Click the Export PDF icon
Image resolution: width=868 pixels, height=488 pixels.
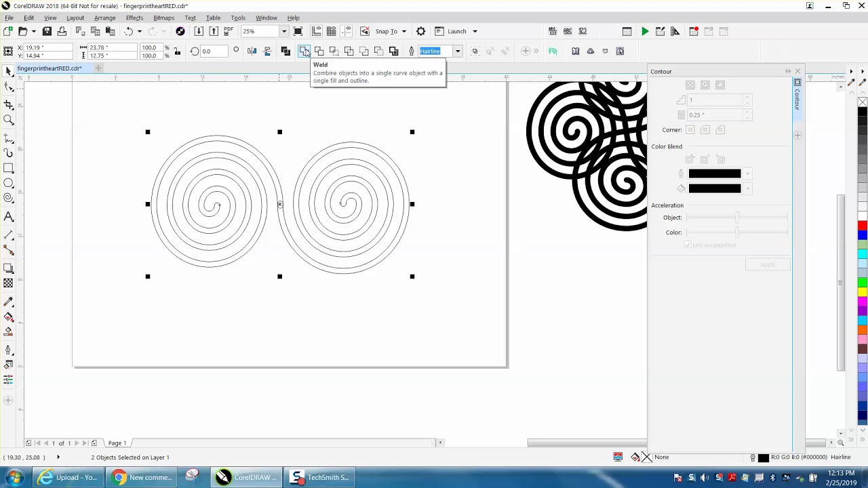click(x=229, y=31)
